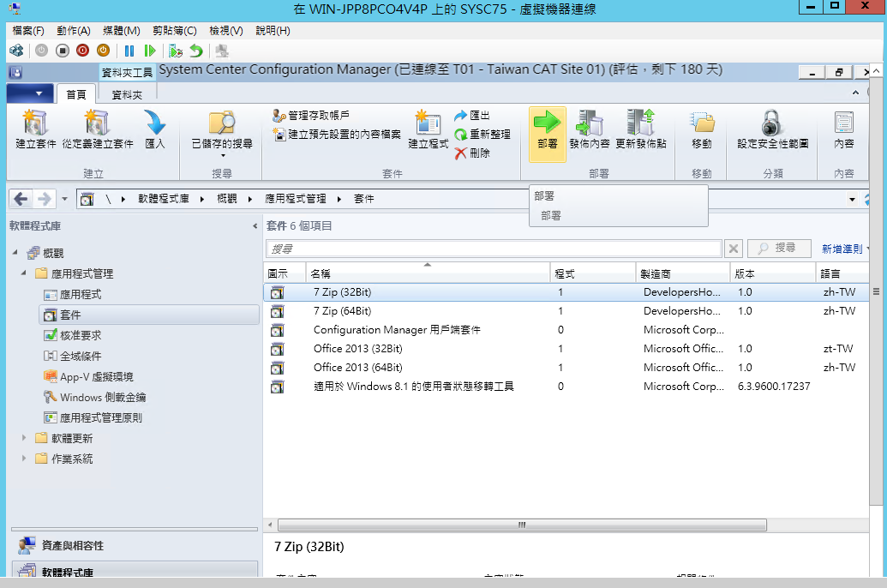Open the 檔案(F) menu

(x=28, y=31)
